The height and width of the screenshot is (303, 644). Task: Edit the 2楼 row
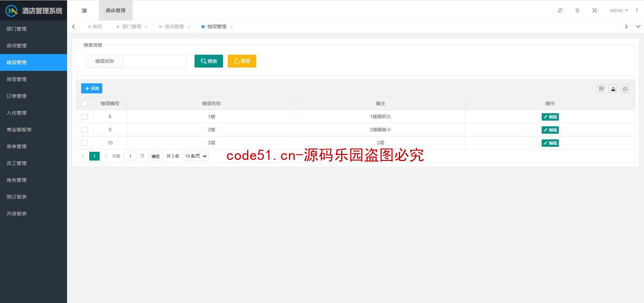pyautogui.click(x=550, y=130)
